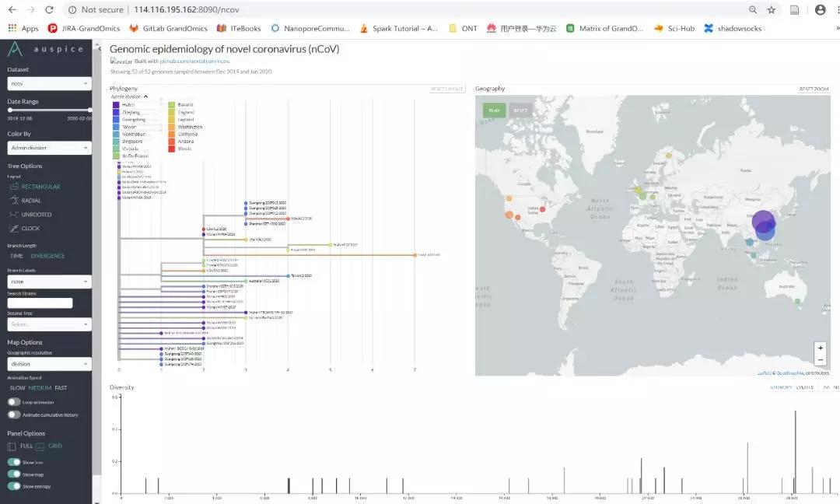
Task: Click the date range end handle
Action: point(90,110)
